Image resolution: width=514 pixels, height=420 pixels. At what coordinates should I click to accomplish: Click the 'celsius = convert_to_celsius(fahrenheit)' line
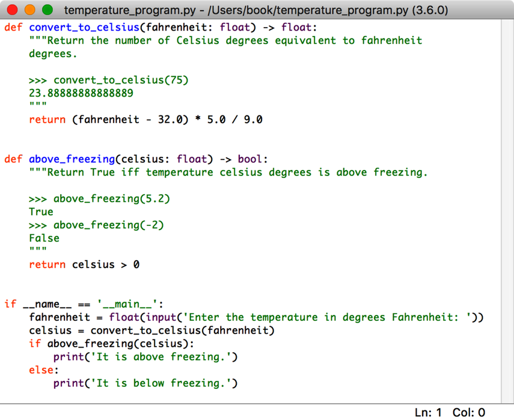tap(151, 330)
